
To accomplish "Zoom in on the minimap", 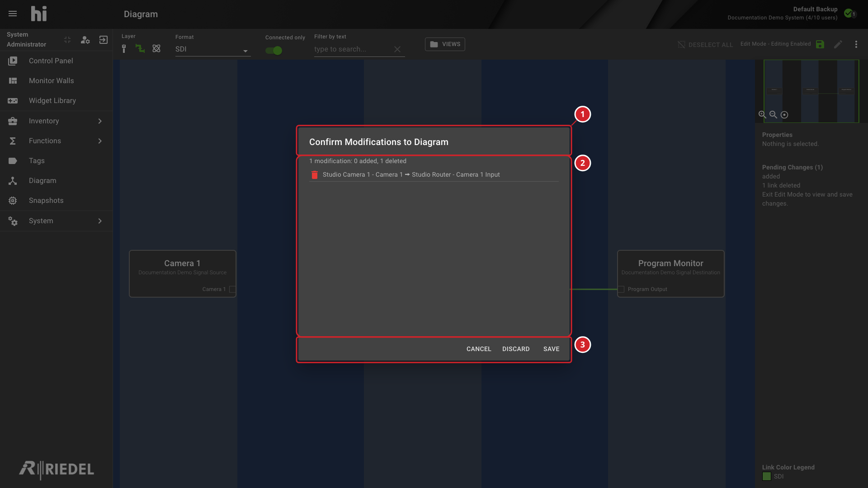I will [x=762, y=115].
